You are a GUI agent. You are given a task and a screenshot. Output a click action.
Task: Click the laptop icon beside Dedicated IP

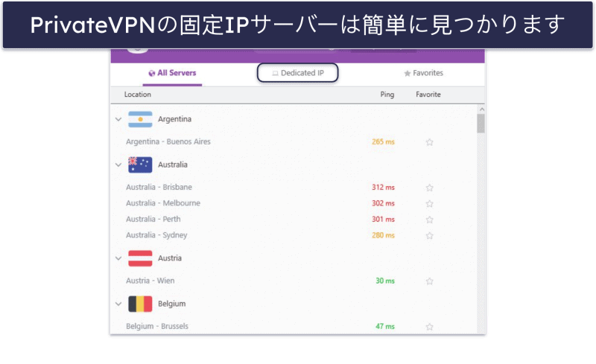click(x=275, y=74)
